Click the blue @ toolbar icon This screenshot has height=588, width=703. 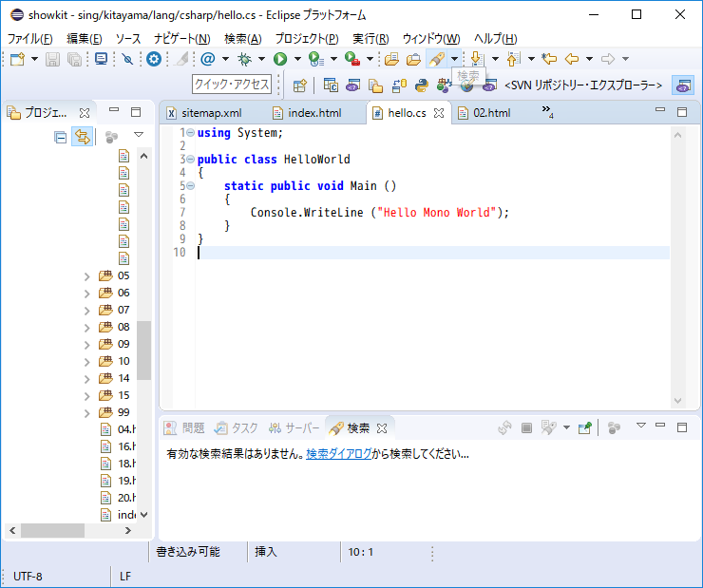(x=208, y=59)
